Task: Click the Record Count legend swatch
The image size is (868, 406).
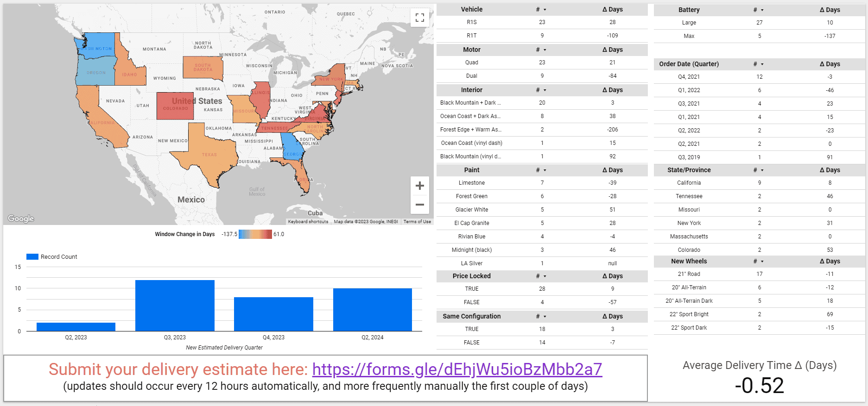Action: (32, 256)
